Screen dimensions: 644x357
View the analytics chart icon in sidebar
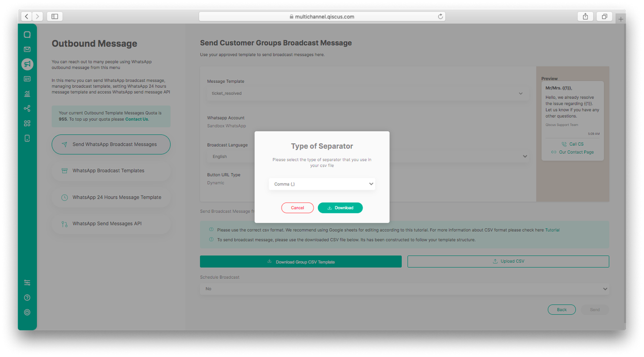point(27,93)
